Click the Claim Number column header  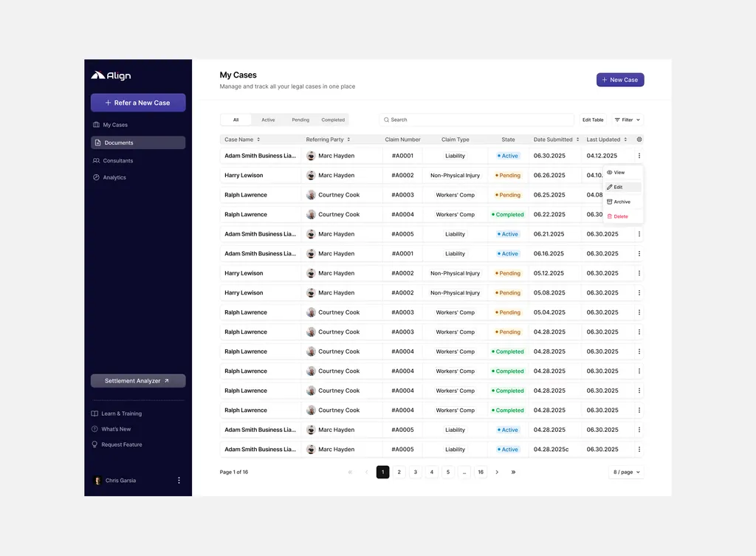point(402,140)
